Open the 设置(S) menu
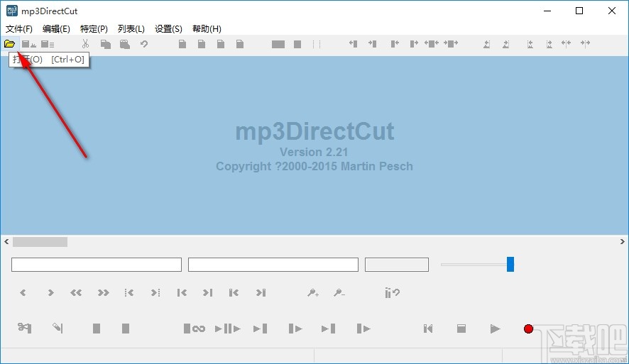The image size is (629, 364). point(168,29)
